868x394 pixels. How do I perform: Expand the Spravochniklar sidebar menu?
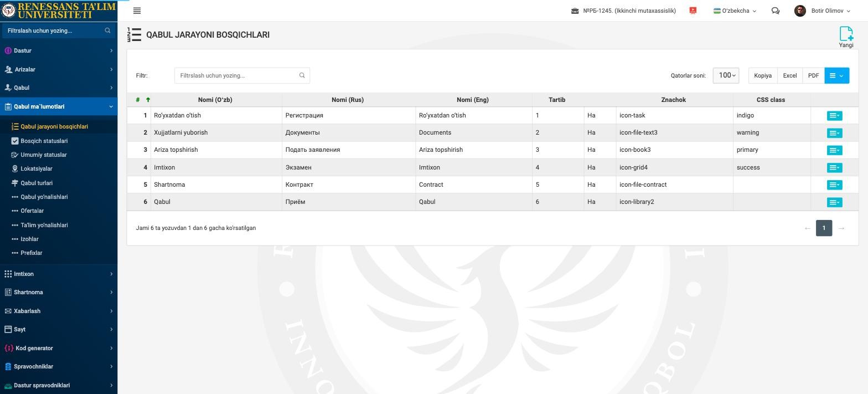point(59,366)
